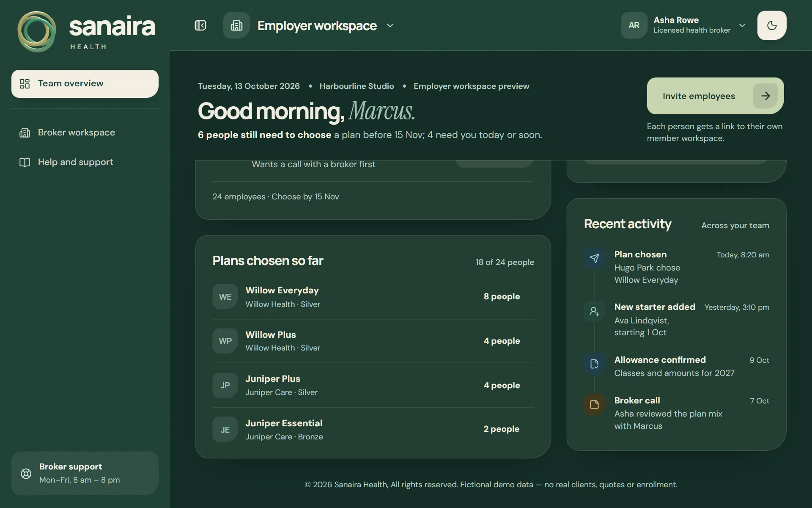Screen dimensions: 812x508
Task: Click the Employer workspace building icon
Action: pyautogui.click(x=236, y=25)
